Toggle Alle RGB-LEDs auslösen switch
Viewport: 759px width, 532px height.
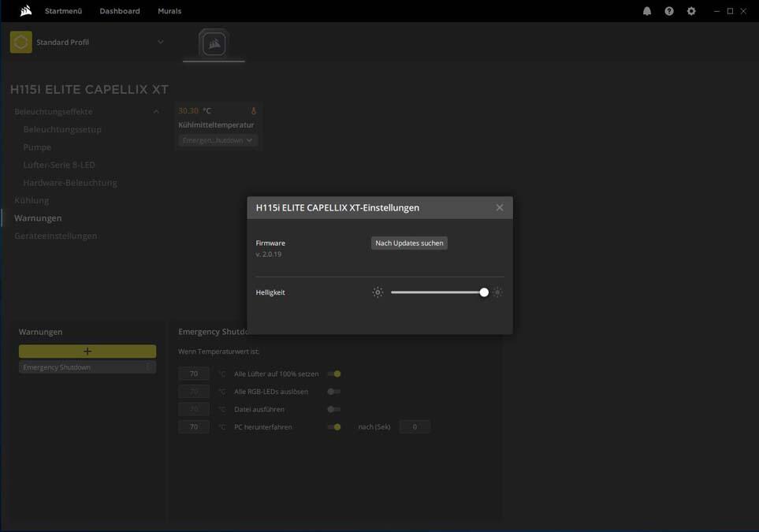click(334, 392)
